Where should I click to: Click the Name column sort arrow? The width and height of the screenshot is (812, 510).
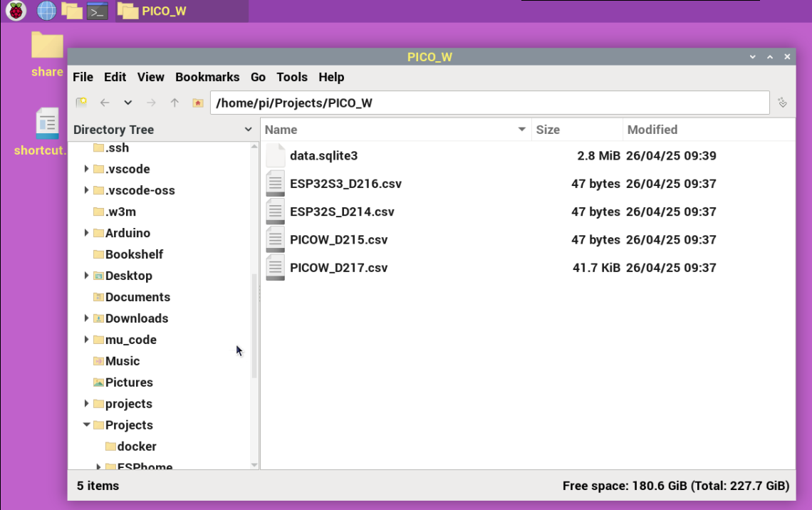click(521, 130)
